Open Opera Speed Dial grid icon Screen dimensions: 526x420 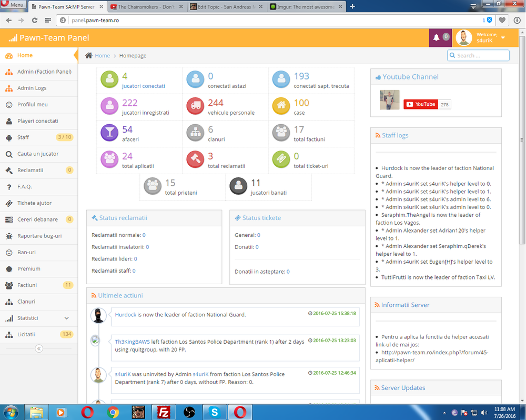tap(48, 20)
